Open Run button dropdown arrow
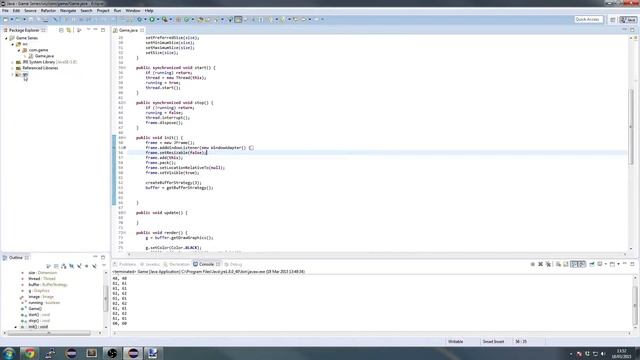Screen dimensions: 640x360 158,20
